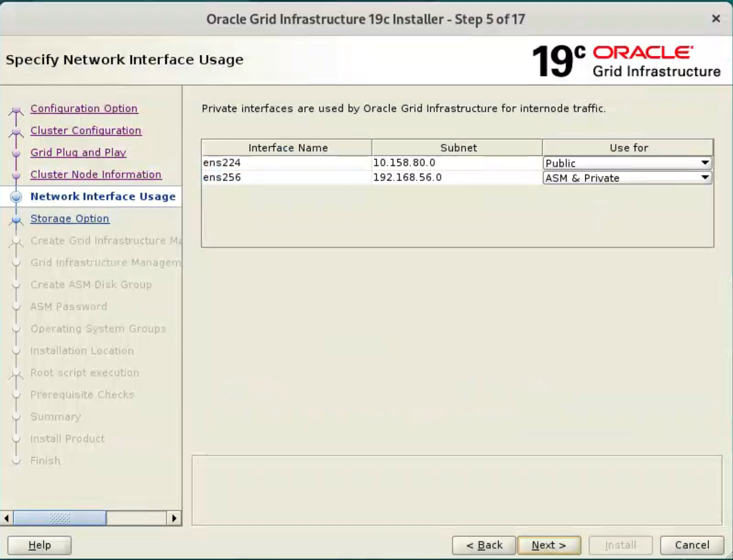Screen dimensions: 733x560
Task: Jump to Cluster Node Information step
Action: 96,175
